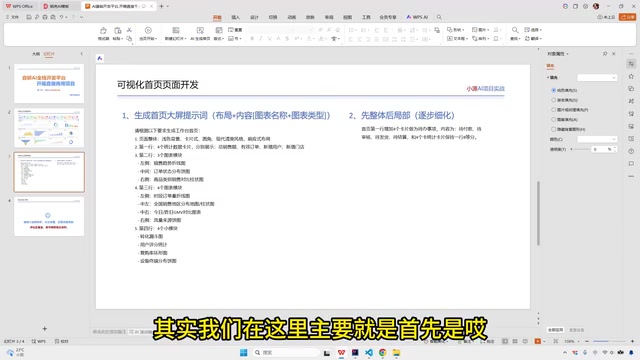Viewport: 640px width, 360px height.
Task: Click the orange Share button
Action: 627,17
